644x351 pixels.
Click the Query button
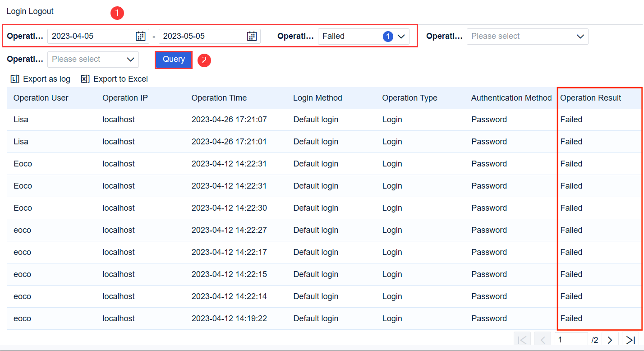click(x=173, y=59)
